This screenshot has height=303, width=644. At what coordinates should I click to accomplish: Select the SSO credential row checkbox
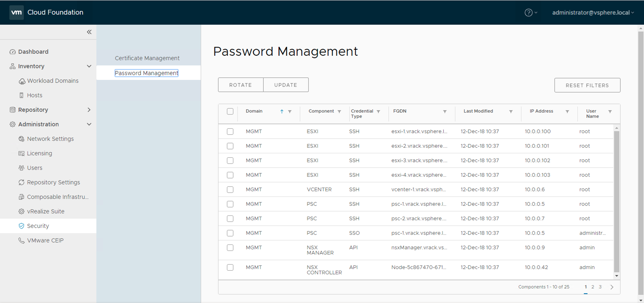pyautogui.click(x=230, y=233)
